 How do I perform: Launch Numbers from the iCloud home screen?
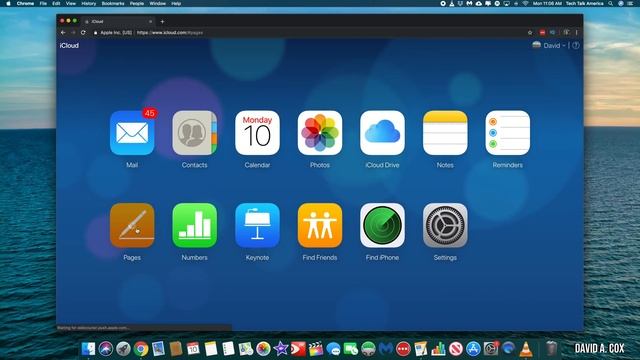[194, 225]
